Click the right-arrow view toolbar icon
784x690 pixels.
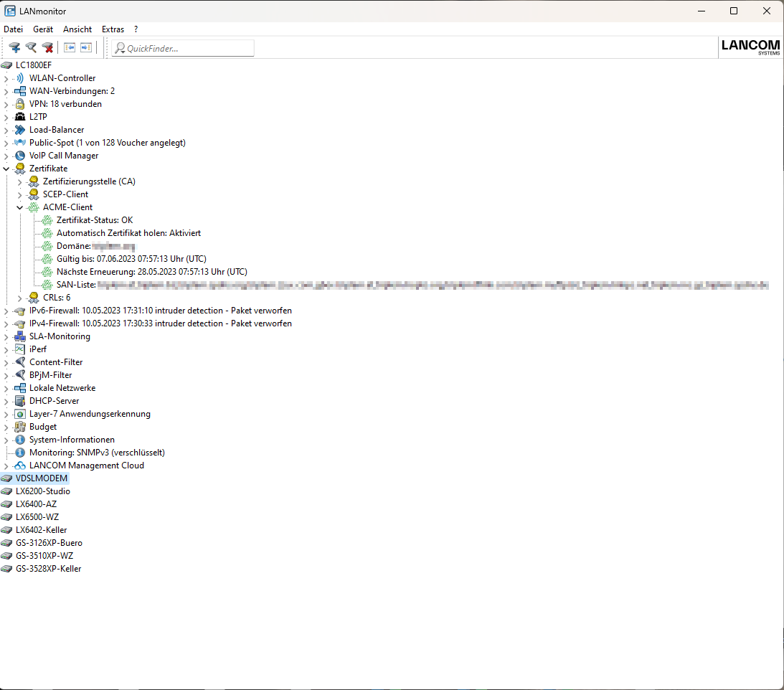pyautogui.click(x=86, y=48)
